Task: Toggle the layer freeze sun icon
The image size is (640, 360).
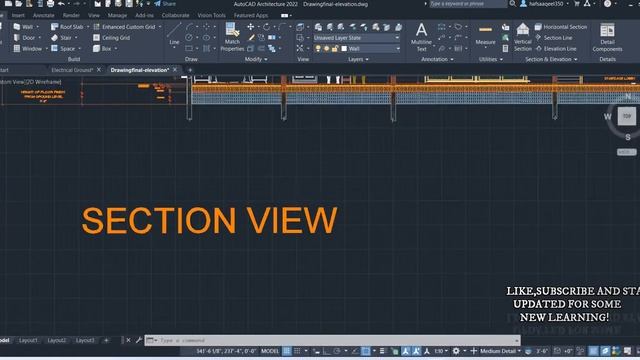Action: 327,49
